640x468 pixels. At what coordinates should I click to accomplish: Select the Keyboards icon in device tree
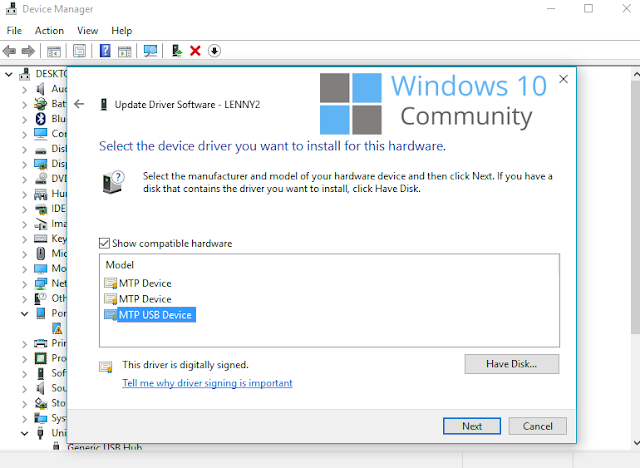click(40, 238)
